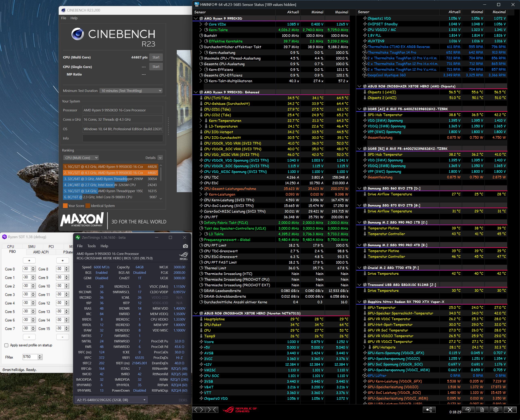Viewport: 520px width, 420px height.
Task: Close sensor window via bottom X icon
Action: tap(510, 410)
